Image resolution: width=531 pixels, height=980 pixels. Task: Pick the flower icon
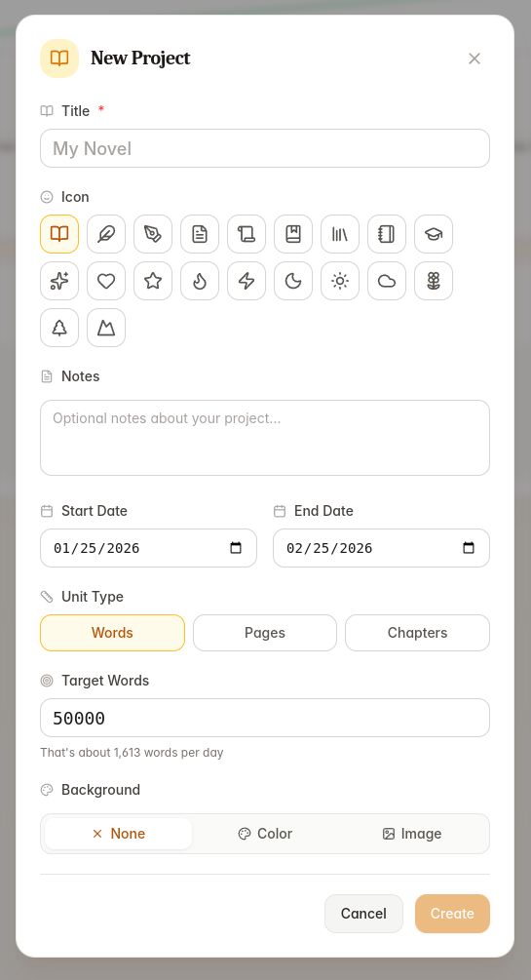tap(434, 281)
